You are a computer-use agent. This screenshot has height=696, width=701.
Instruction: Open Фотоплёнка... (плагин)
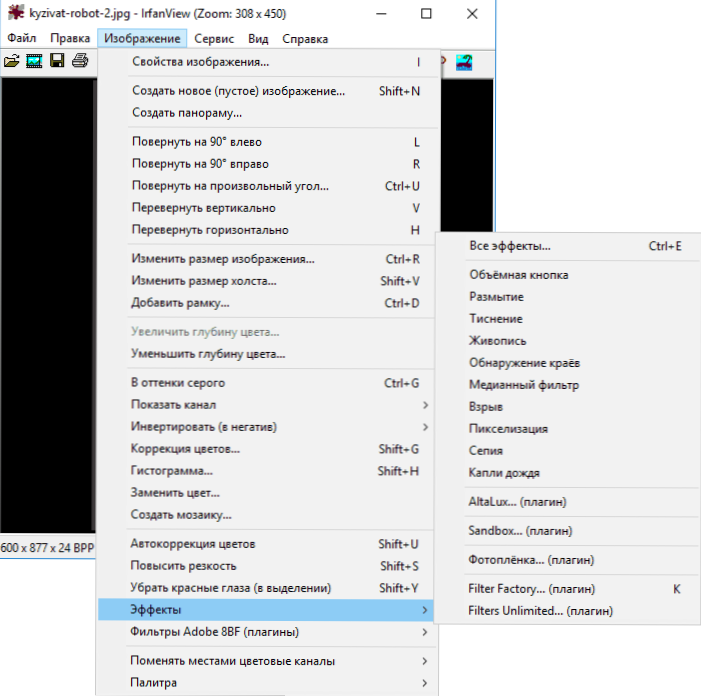click(568, 560)
